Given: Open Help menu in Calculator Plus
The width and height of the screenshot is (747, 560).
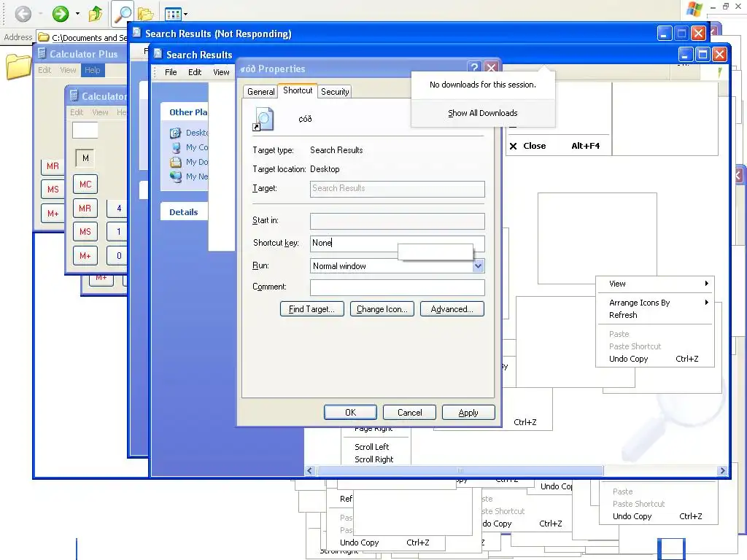Looking at the screenshot, I should tap(93, 70).
